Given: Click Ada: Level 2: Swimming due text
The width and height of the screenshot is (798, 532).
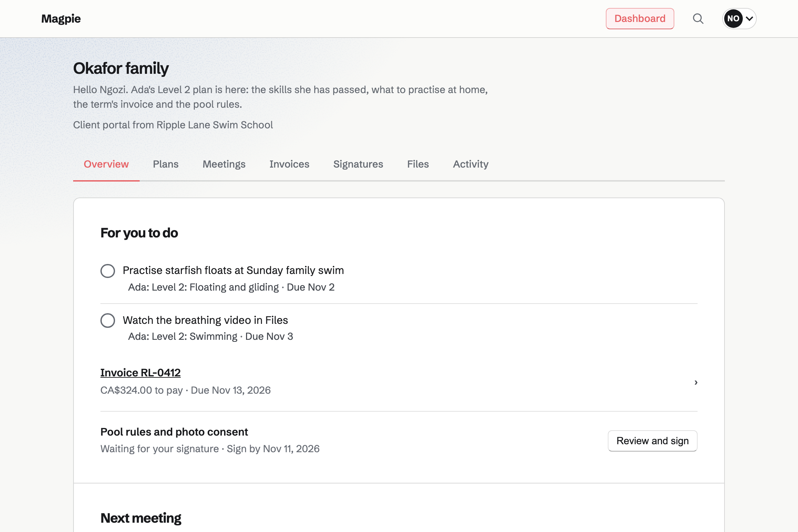Looking at the screenshot, I should tap(210, 336).
